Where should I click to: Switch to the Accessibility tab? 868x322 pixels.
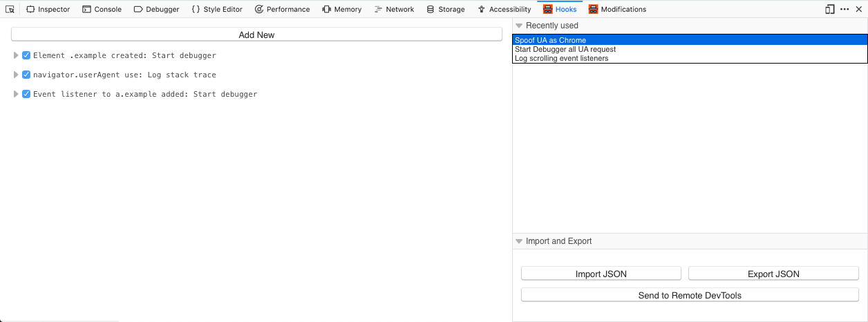coord(504,9)
